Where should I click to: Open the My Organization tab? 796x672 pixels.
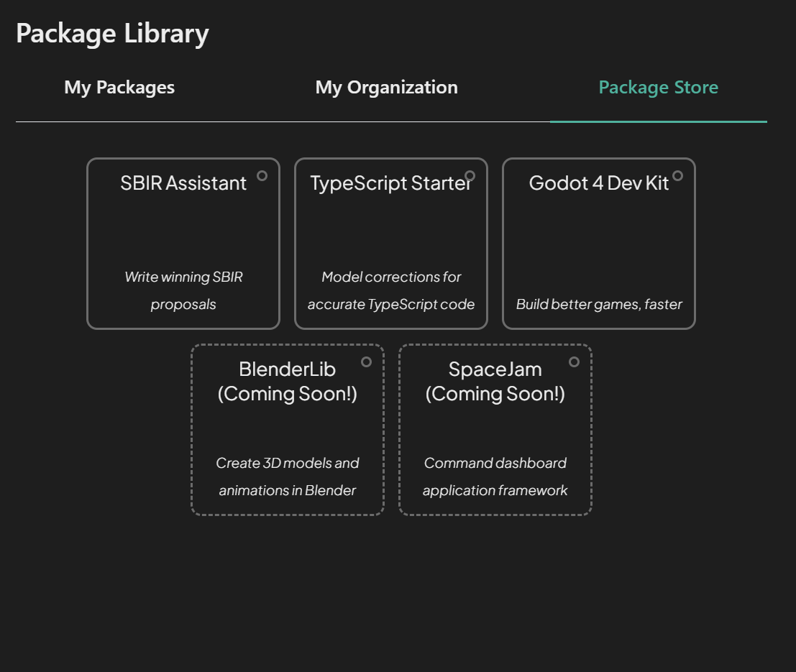coord(386,87)
